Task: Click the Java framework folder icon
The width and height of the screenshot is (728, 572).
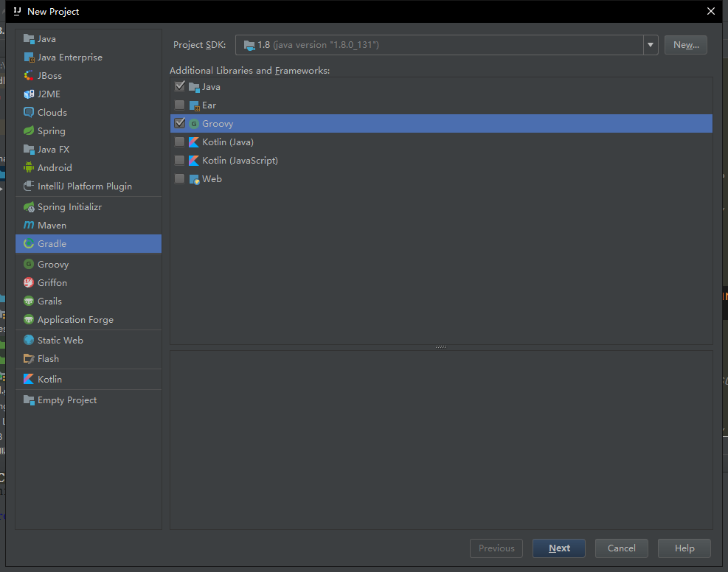Action: (194, 87)
